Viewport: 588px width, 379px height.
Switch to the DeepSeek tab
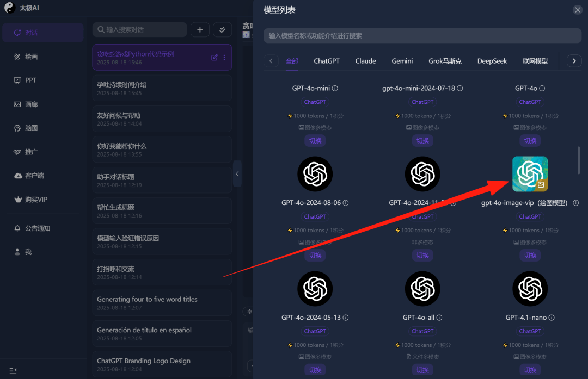492,61
